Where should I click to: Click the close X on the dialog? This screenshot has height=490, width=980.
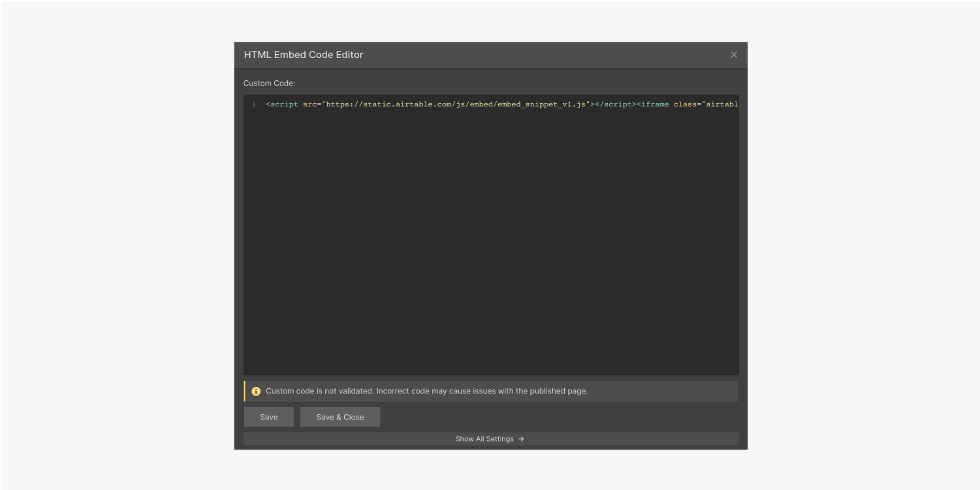coord(733,55)
